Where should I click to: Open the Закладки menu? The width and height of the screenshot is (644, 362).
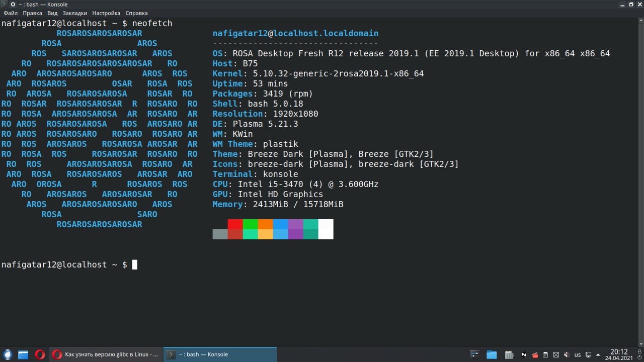75,13
